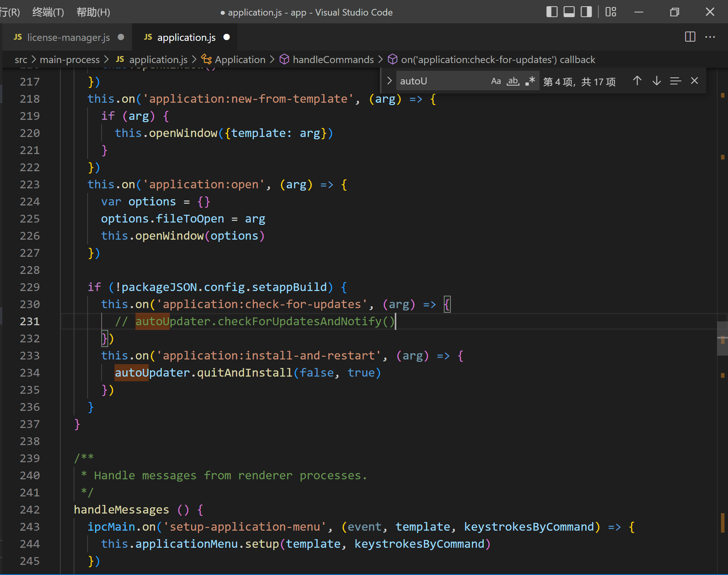Click checkForUpdatesAndNotify commented call
The width and height of the screenshot is (728, 575).
[x=306, y=321]
